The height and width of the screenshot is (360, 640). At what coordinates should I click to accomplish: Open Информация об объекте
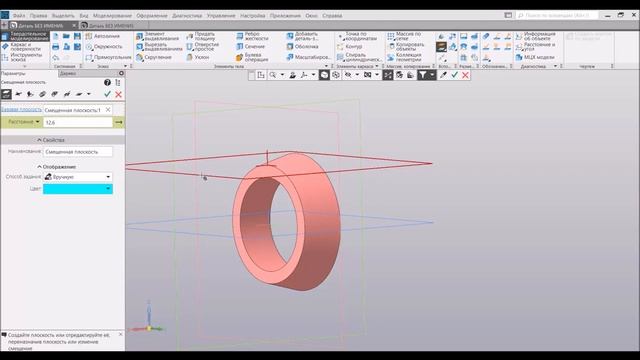pyautogui.click(x=535, y=36)
